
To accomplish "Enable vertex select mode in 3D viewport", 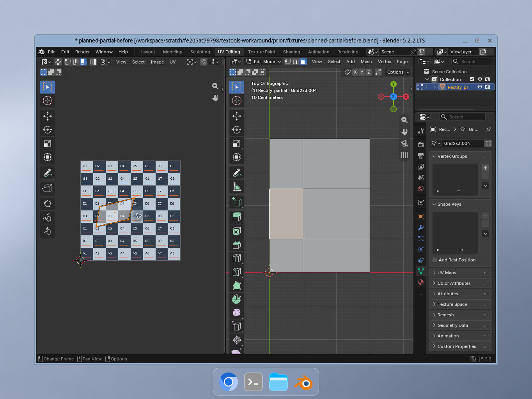I will coord(288,62).
